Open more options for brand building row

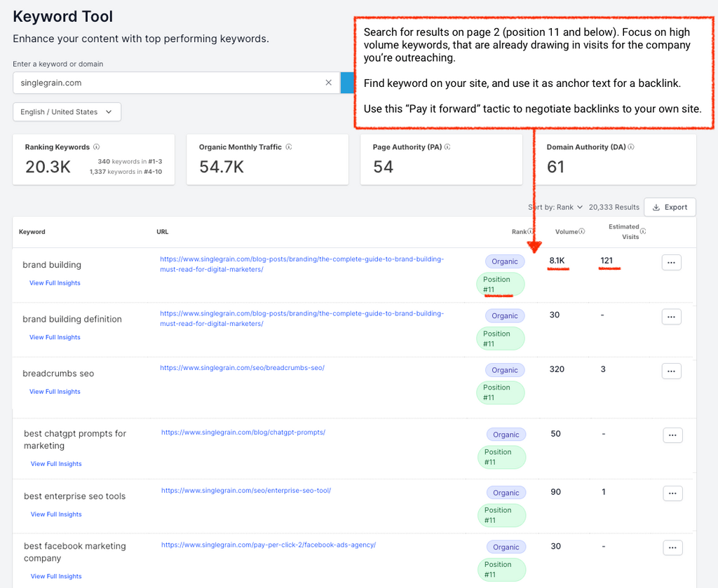tap(671, 262)
